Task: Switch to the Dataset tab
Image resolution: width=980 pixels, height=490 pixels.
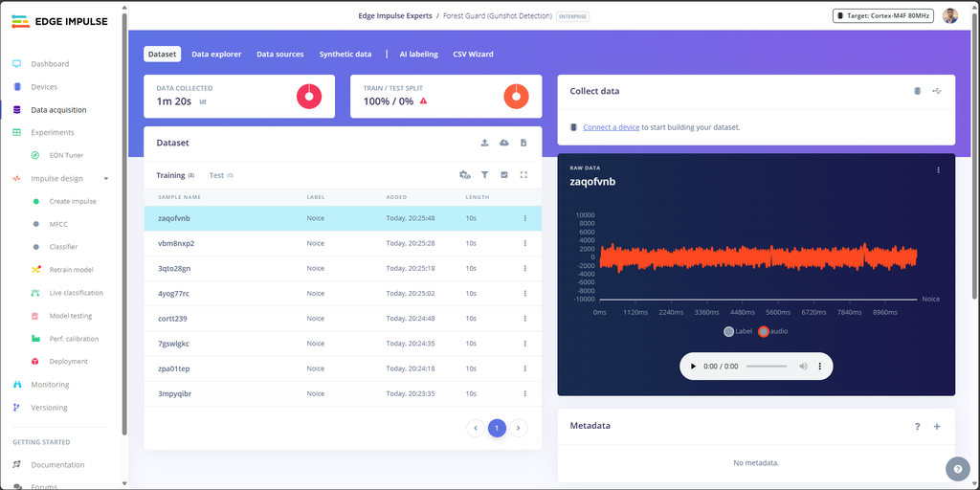Action: (x=163, y=55)
